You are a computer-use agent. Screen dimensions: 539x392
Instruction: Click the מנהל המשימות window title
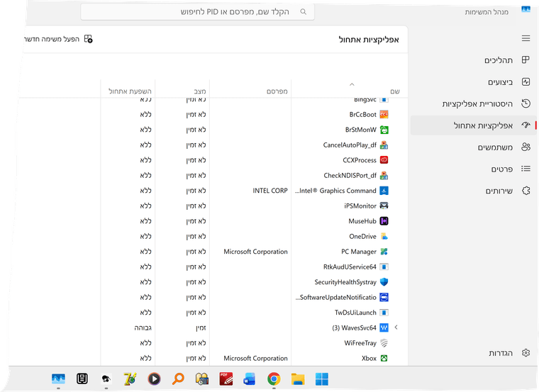click(x=487, y=12)
